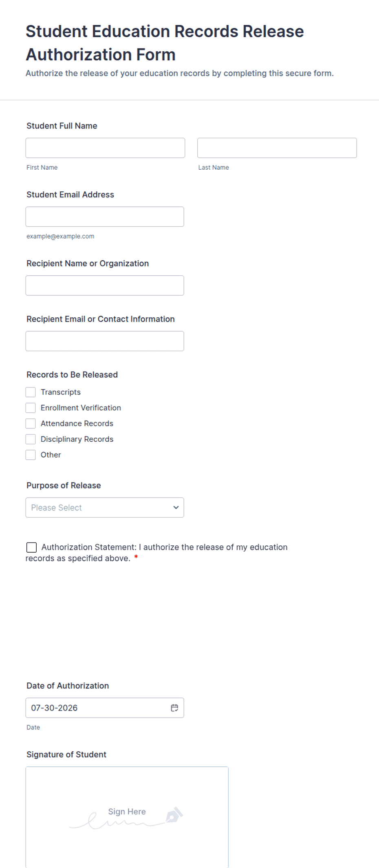Select the Attendance Records checkbox
This screenshot has height=868, width=379.
coord(31,423)
